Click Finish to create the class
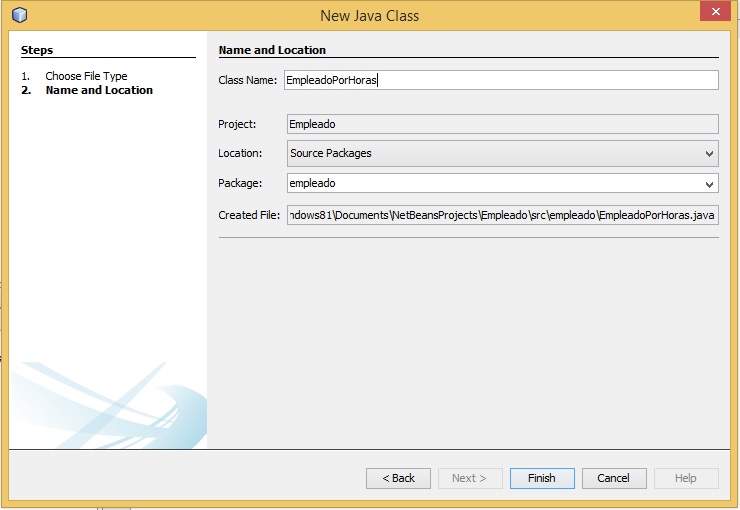 (542, 478)
